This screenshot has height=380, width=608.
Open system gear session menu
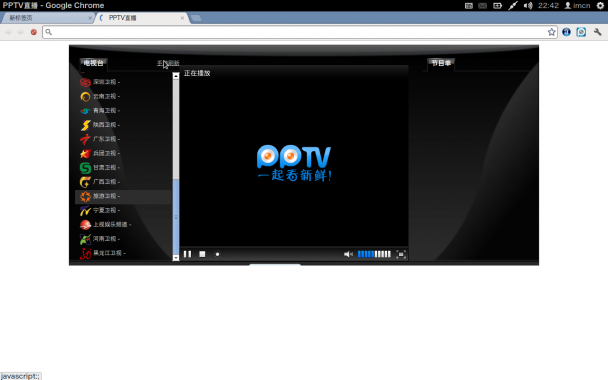pyautogui.click(x=600, y=5)
